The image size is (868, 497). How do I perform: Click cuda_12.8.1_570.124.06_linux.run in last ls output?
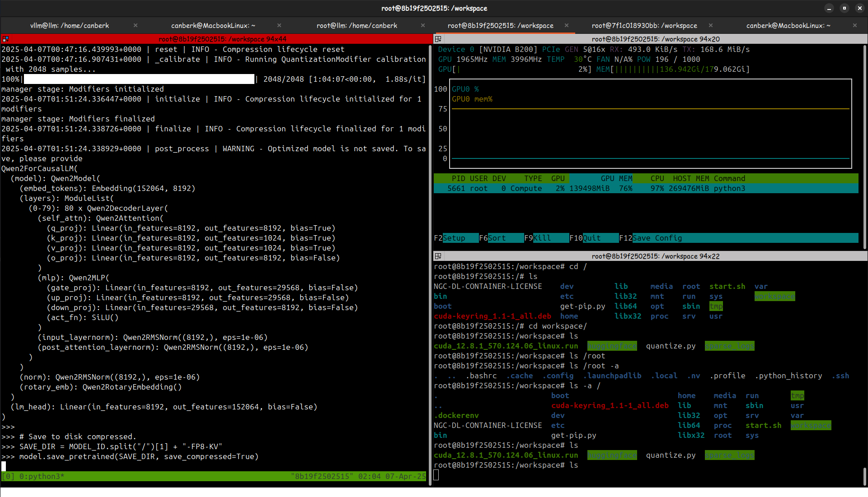(x=506, y=455)
